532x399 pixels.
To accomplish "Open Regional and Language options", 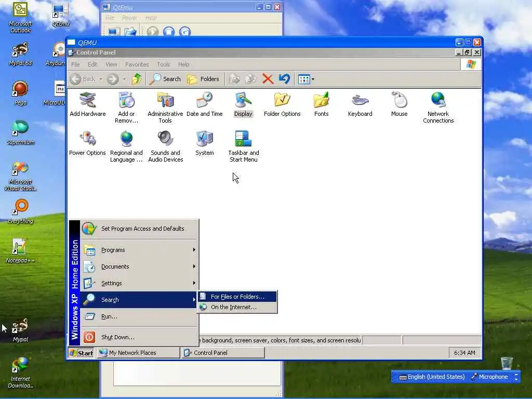I will tap(126, 146).
